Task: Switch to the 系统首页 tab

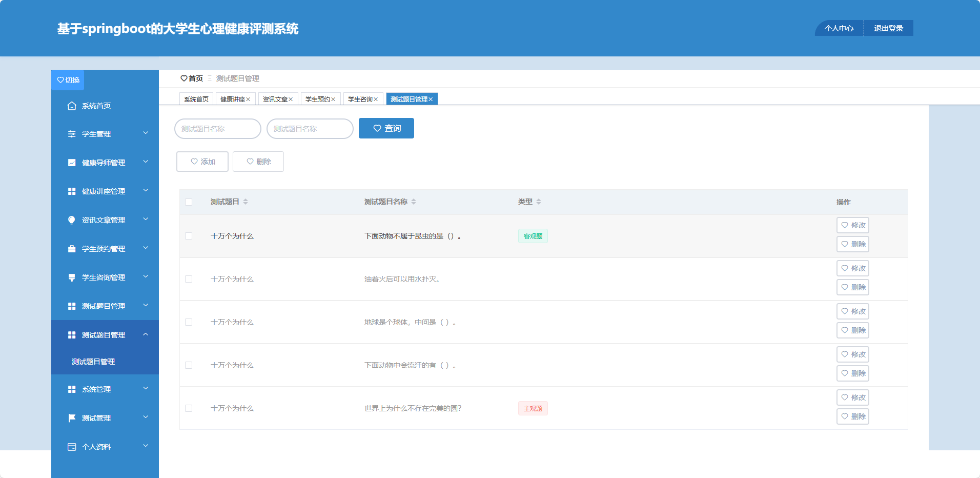Action: [x=196, y=99]
